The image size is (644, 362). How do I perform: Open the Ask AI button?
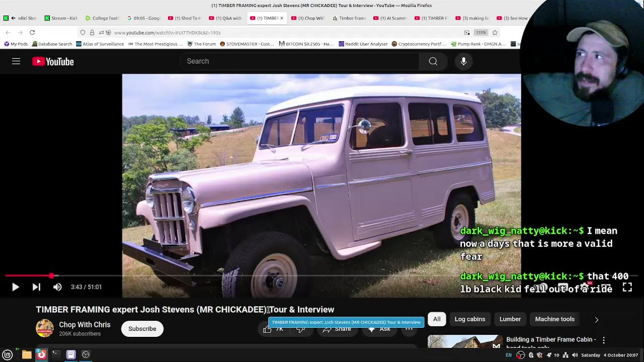[378, 329]
